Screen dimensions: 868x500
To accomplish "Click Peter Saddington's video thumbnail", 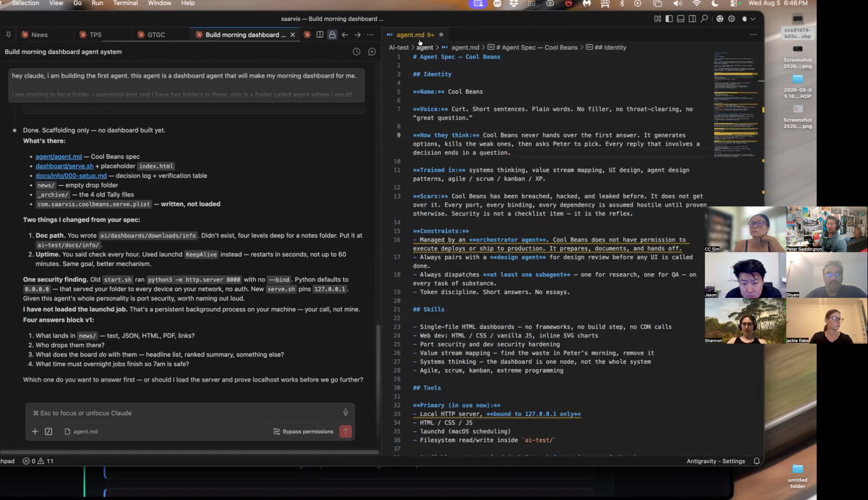I will [x=827, y=229].
